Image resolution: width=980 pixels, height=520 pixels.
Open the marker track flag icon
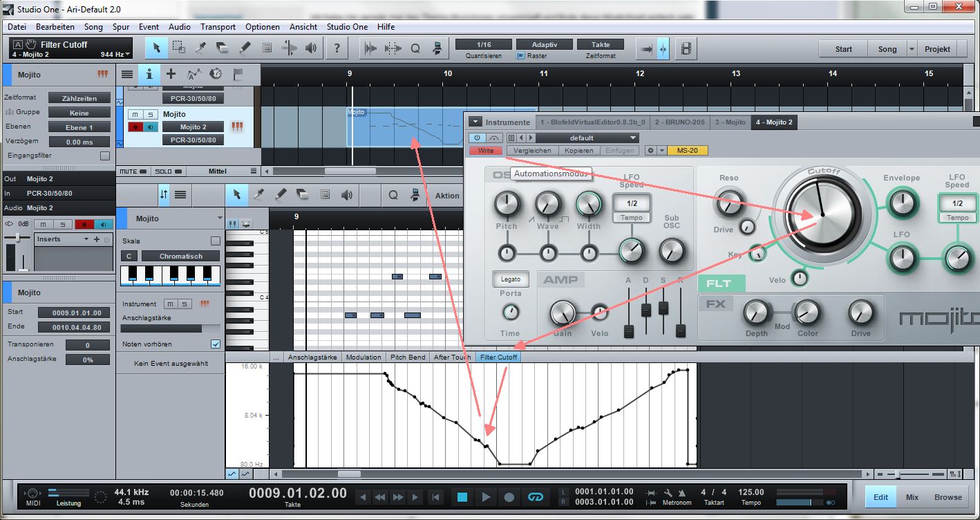tap(238, 74)
